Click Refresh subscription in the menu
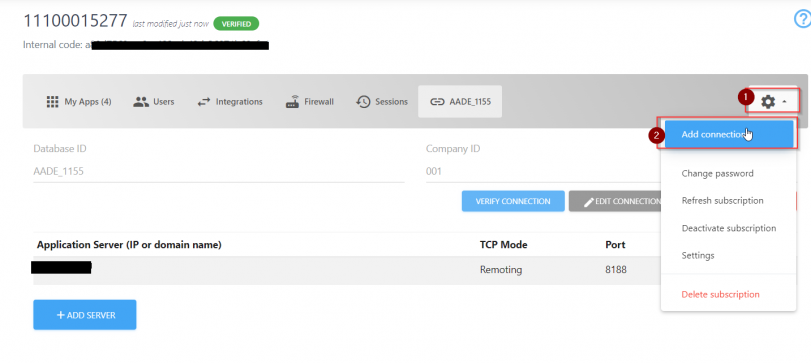This screenshot has width=811, height=363. point(722,201)
